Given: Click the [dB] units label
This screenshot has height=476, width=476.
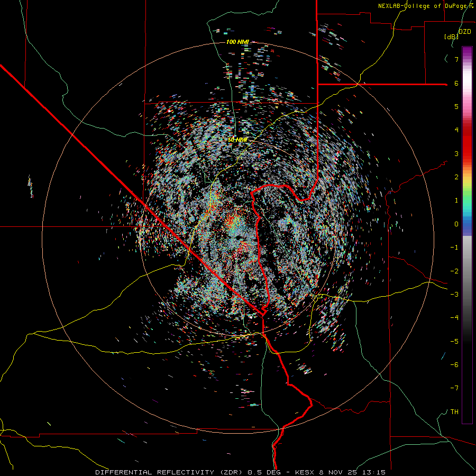Looking at the screenshot, I should 452,36.
